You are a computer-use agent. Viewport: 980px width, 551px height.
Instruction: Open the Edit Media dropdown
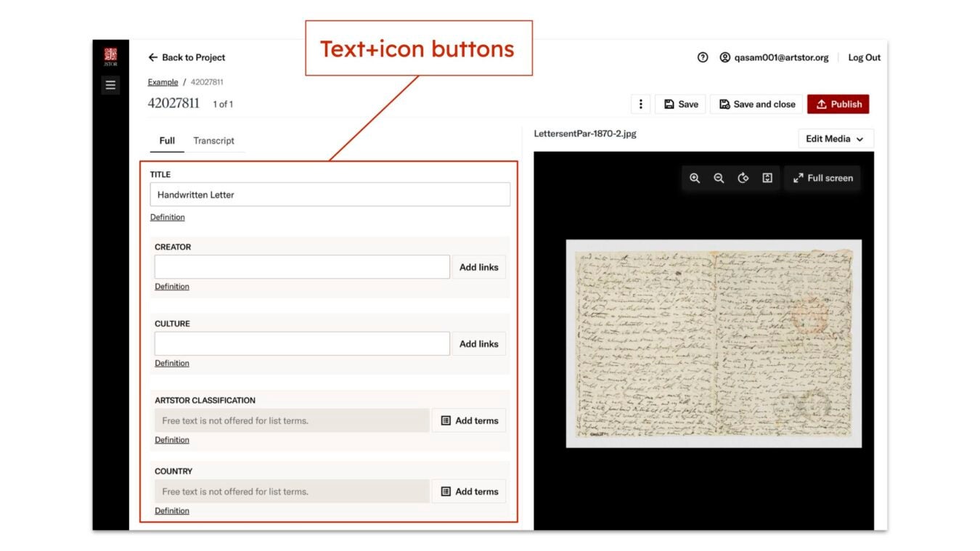pyautogui.click(x=835, y=139)
